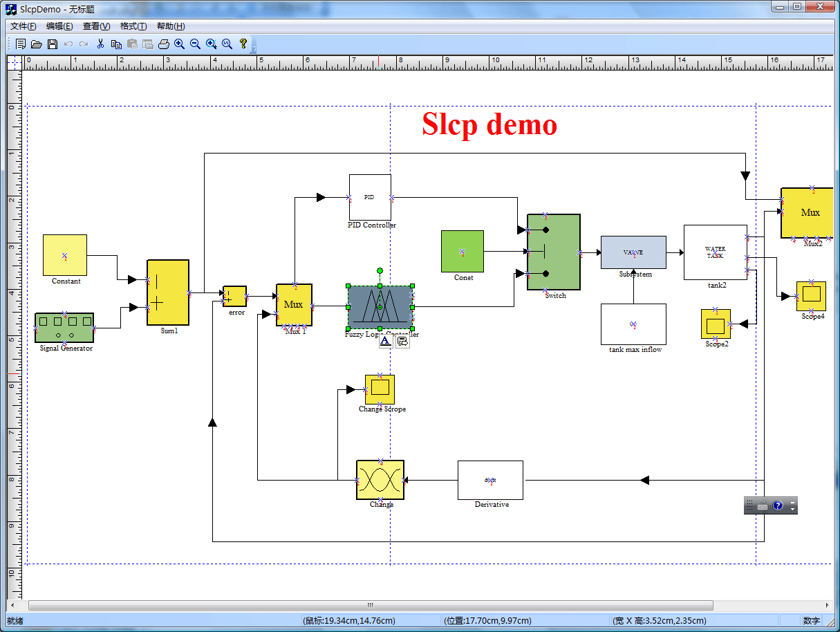The image size is (840, 632).
Task: Print the diagram using the printer icon
Action: 164,44
